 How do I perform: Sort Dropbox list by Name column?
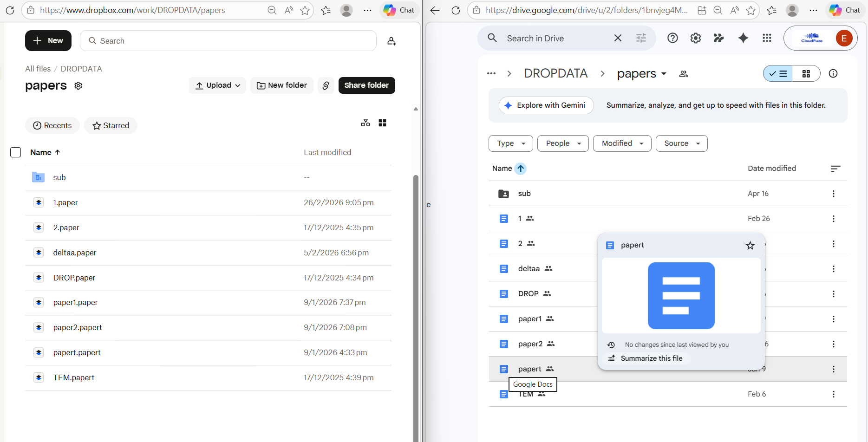point(45,152)
